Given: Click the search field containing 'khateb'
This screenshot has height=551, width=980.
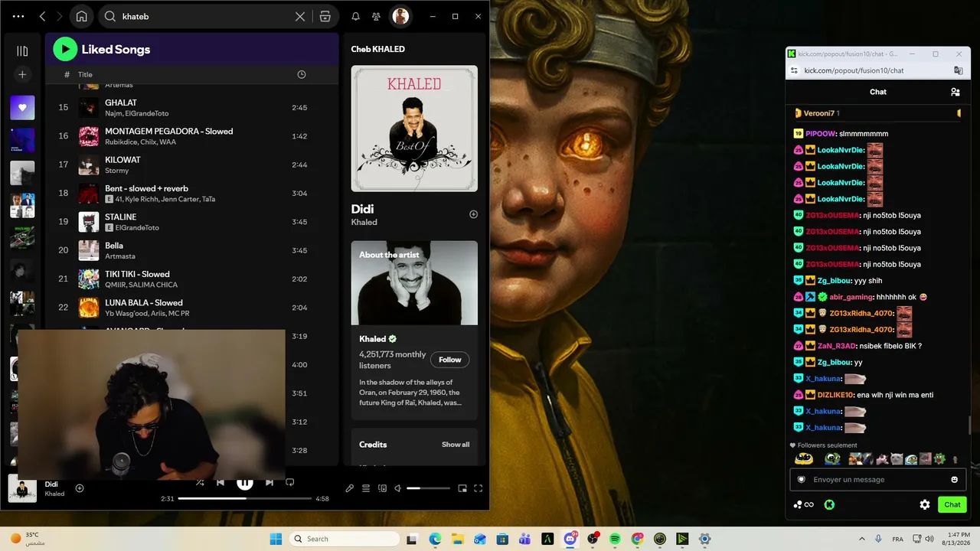Looking at the screenshot, I should [x=205, y=16].
